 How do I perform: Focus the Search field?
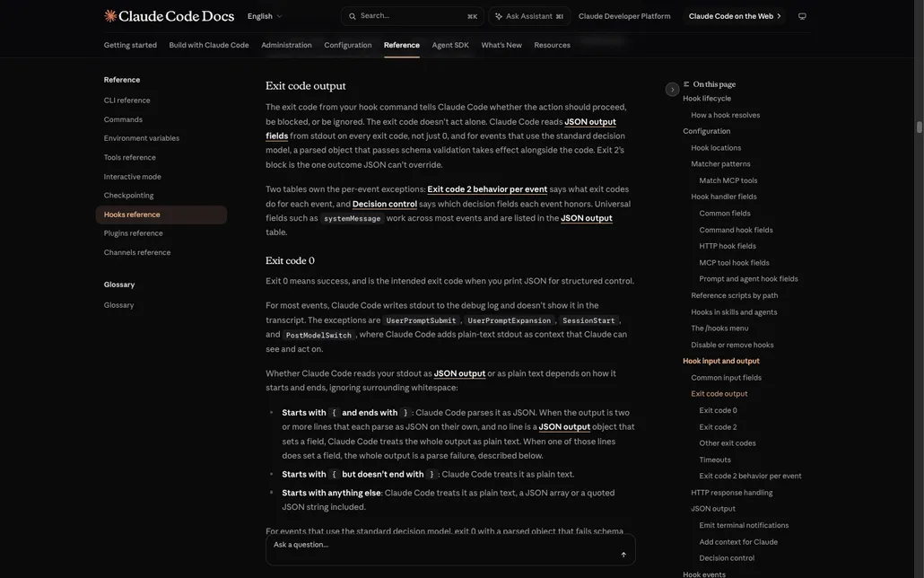coord(413,16)
